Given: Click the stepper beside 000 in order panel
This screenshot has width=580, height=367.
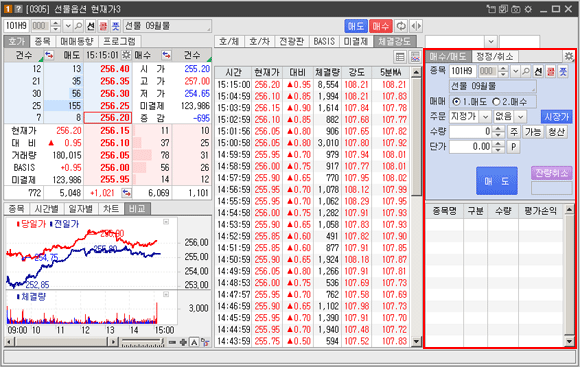Looking at the screenshot, I should tap(503, 71).
